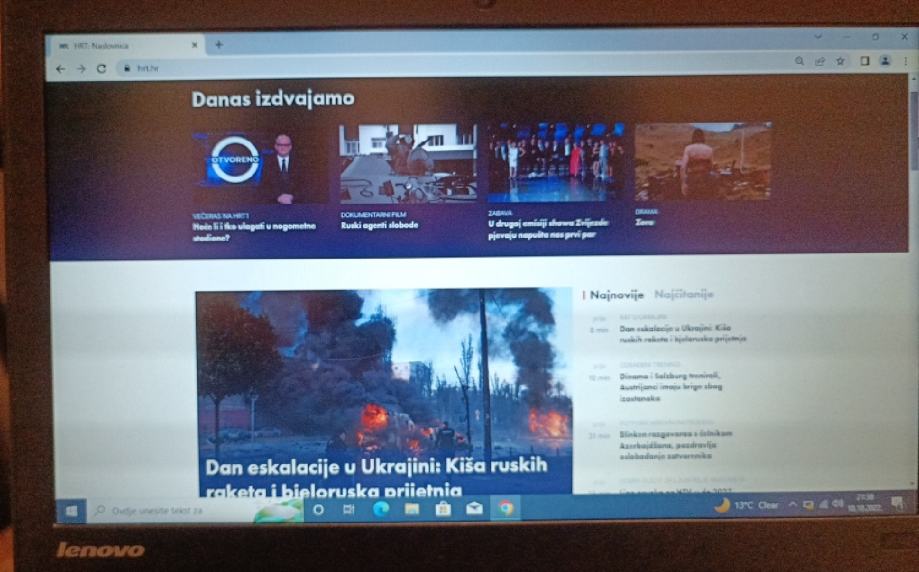Screen dimensions: 919x572
Task: Open the taskbar clock and date
Action: click(864, 503)
